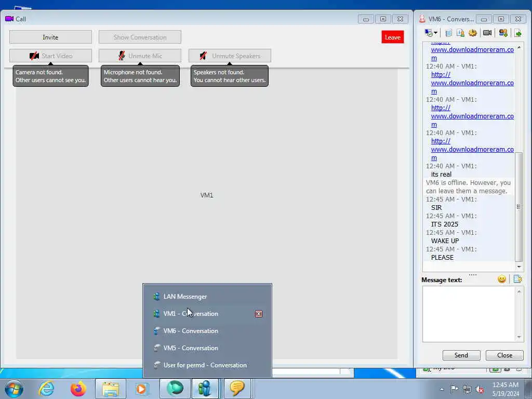The width and height of the screenshot is (532, 399).
Task: Open the last downloadmoreram.com link
Action: [x=472, y=149]
